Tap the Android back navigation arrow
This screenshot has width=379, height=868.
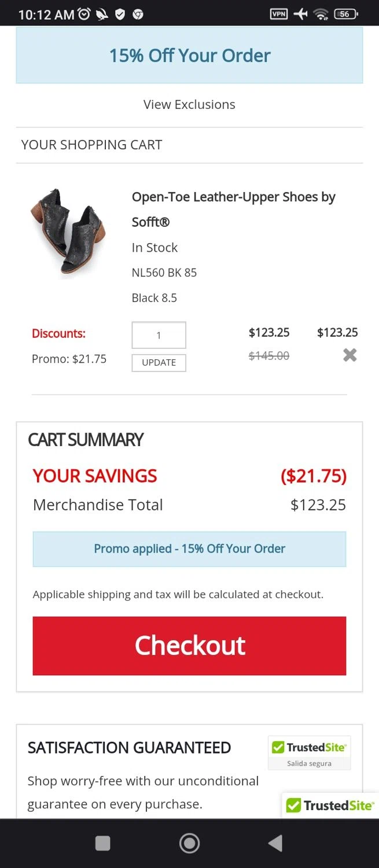[x=275, y=843]
